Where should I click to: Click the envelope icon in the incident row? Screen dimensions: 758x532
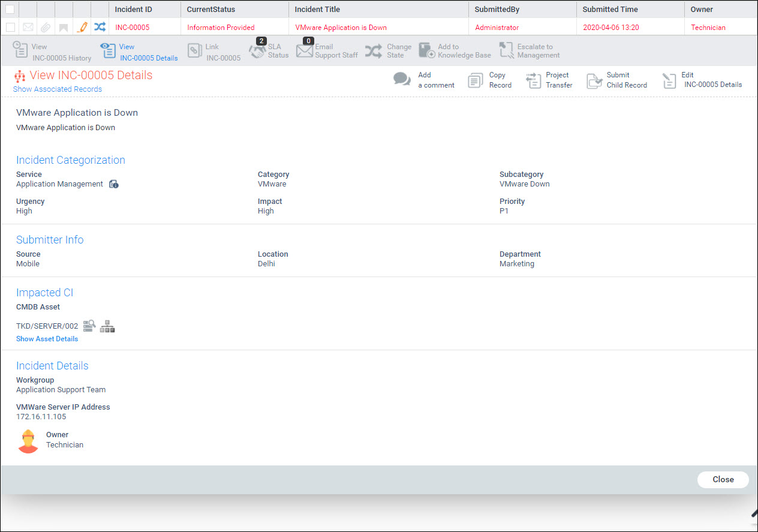[28, 27]
